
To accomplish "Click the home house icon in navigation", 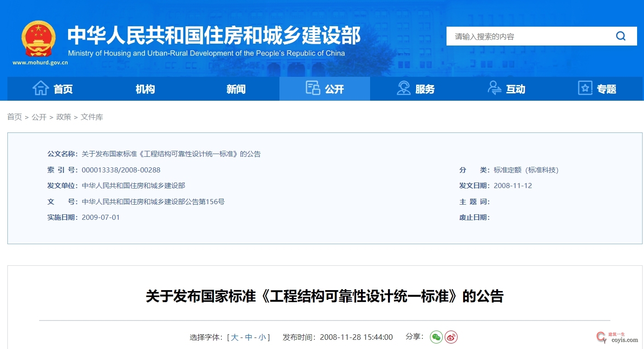I will click(x=41, y=88).
